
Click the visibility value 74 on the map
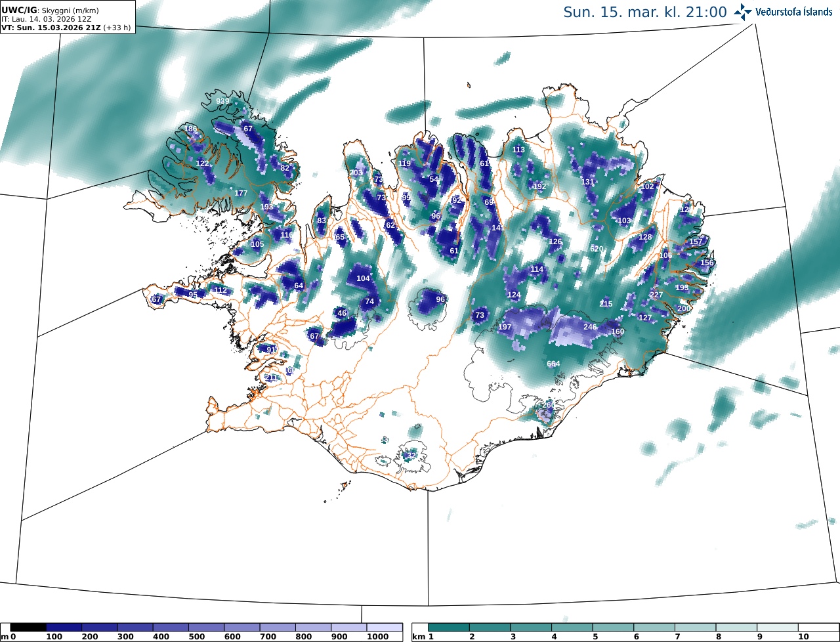[369, 301]
